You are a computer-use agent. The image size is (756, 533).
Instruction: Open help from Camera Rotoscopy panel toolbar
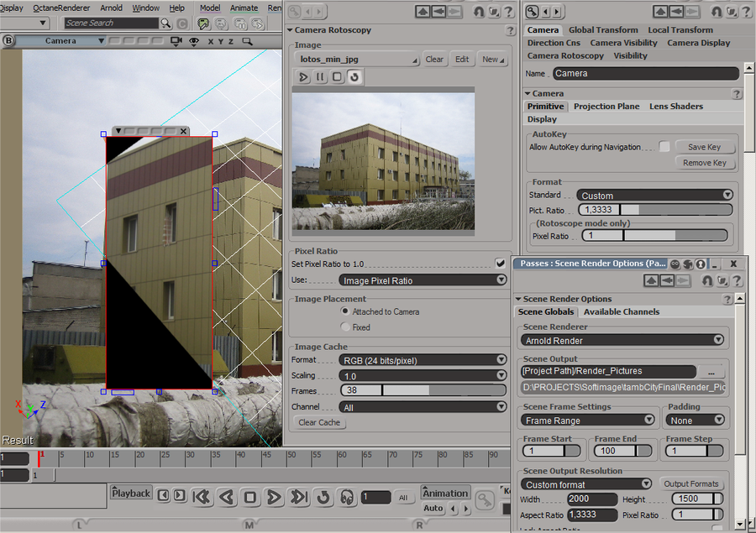point(509,11)
